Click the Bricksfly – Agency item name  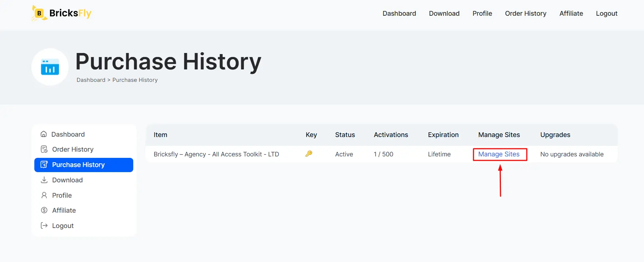click(216, 154)
